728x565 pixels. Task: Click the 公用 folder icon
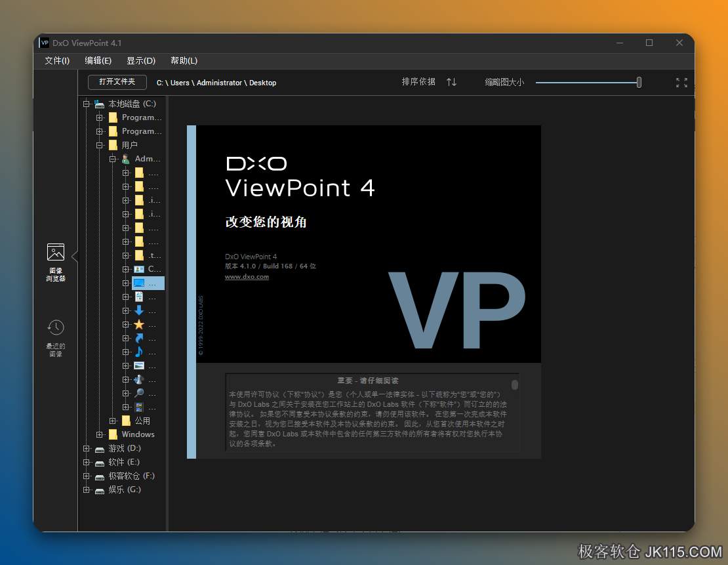pos(126,421)
